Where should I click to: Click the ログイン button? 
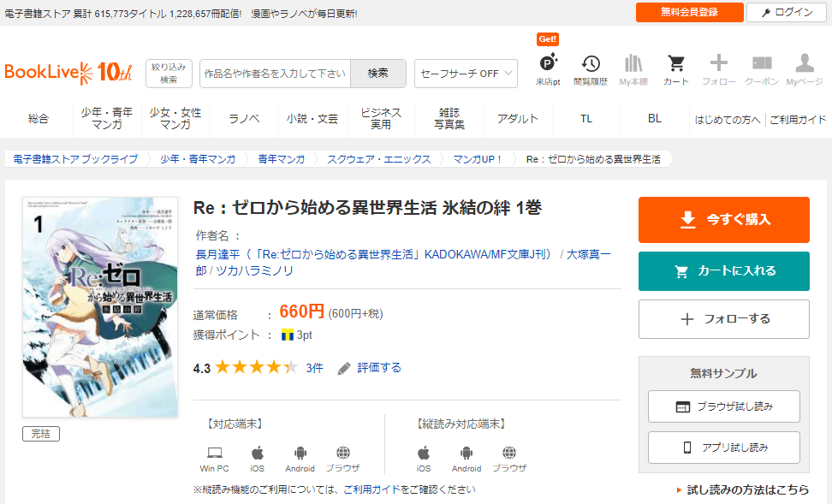(787, 12)
